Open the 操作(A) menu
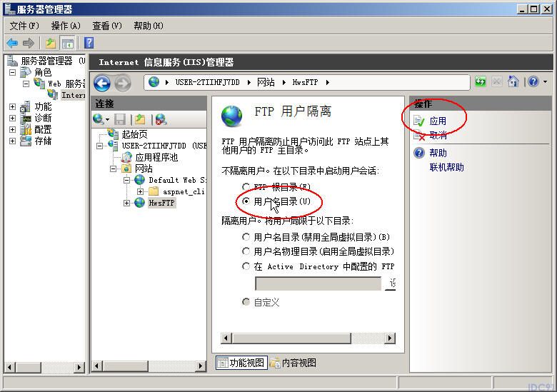 click(66, 26)
